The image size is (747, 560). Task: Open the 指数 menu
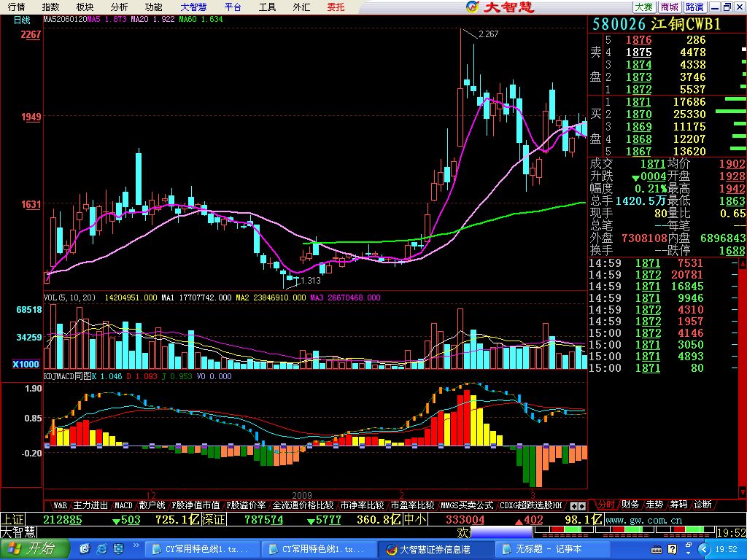tap(50, 7)
